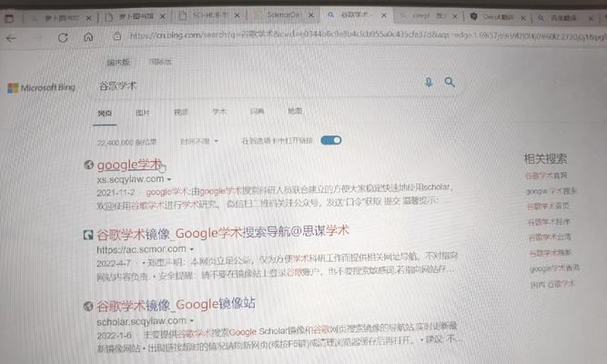
Task: Open the google学术 result link
Action: click(x=129, y=165)
